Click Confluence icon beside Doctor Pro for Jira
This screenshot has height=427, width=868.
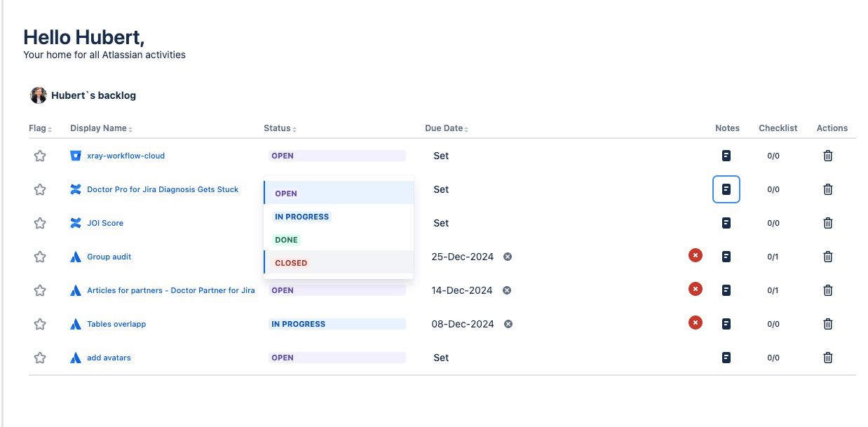point(76,189)
